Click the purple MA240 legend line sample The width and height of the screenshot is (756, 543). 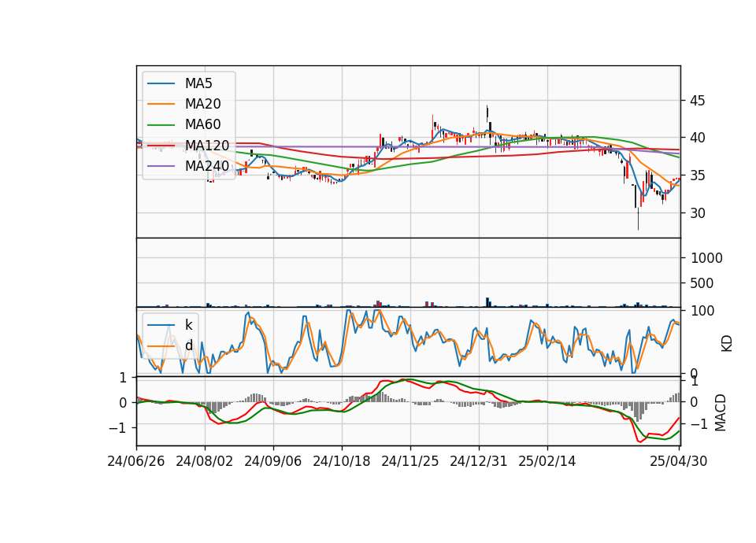pos(161,166)
